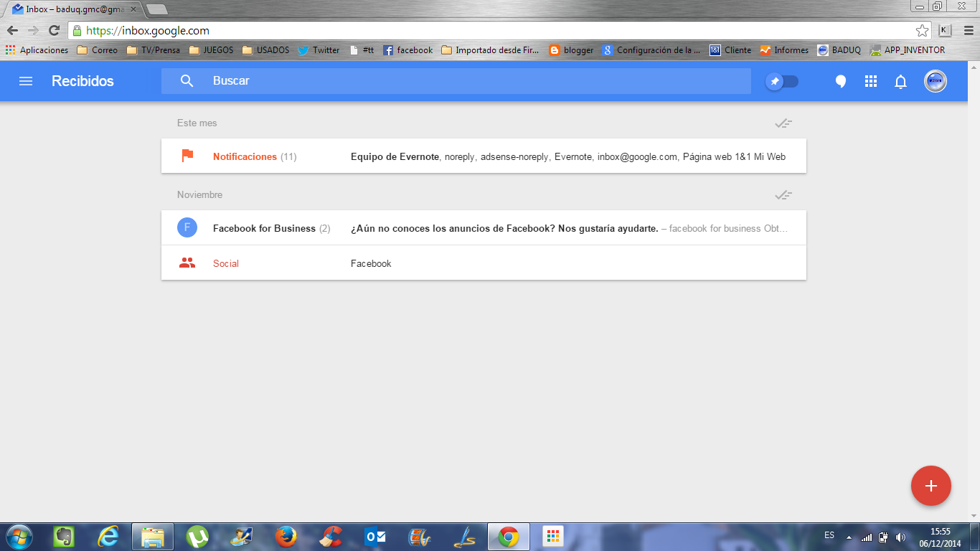Reload the page

(54, 30)
